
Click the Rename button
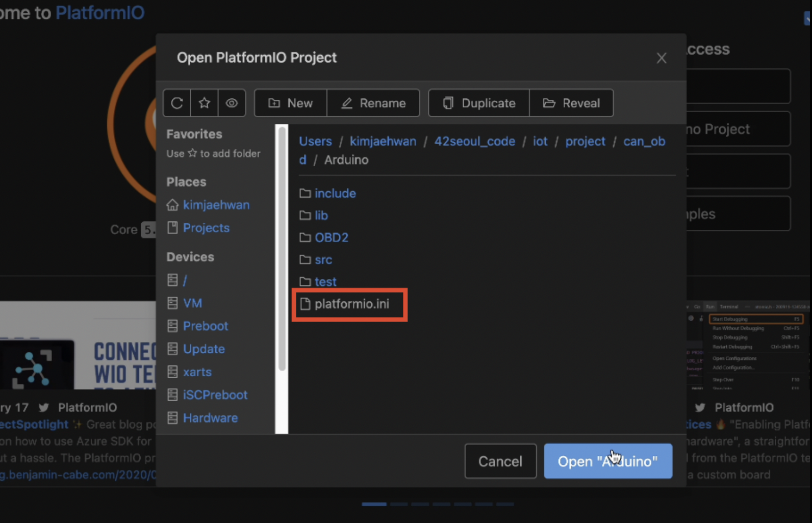[373, 103]
